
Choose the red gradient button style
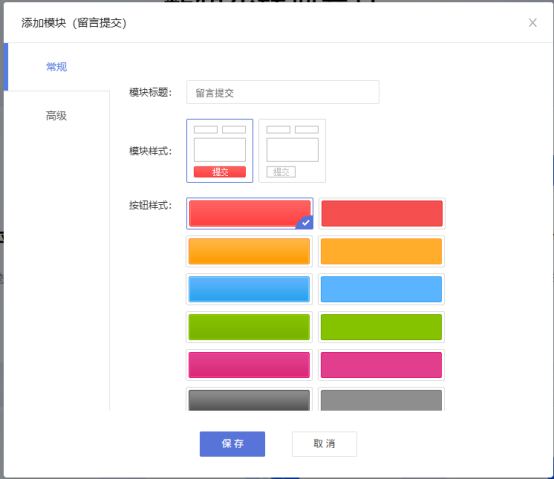250,213
